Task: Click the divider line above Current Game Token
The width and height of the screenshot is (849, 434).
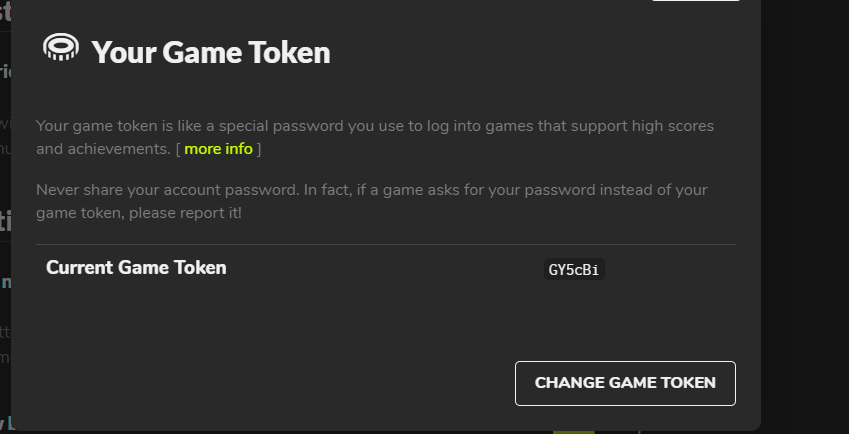Action: point(385,244)
